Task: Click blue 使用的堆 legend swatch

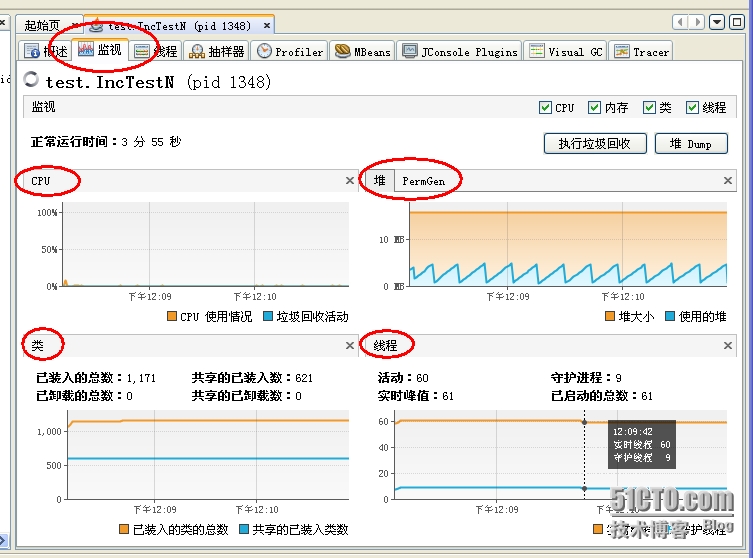Action: [670, 316]
